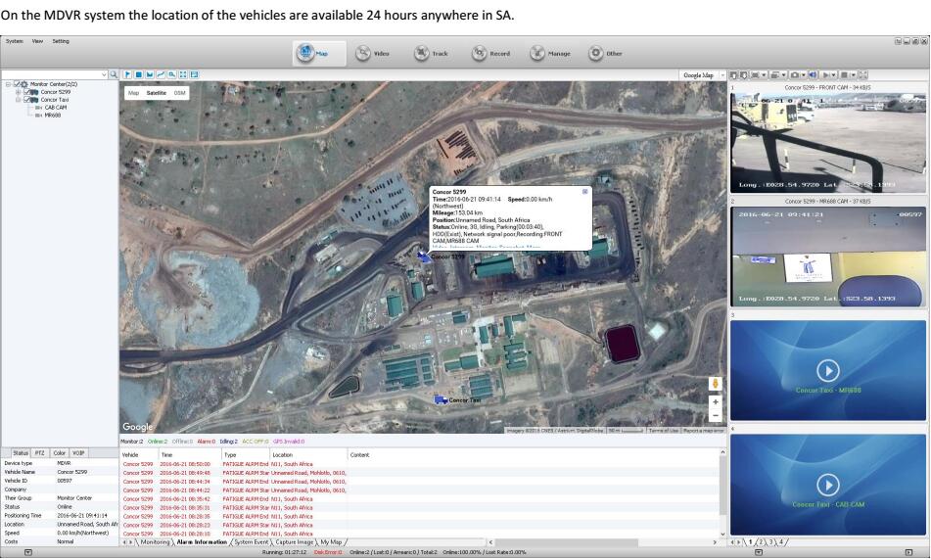This screenshot has height=560, width=931.
Task: Open the Video module
Action: 372,54
